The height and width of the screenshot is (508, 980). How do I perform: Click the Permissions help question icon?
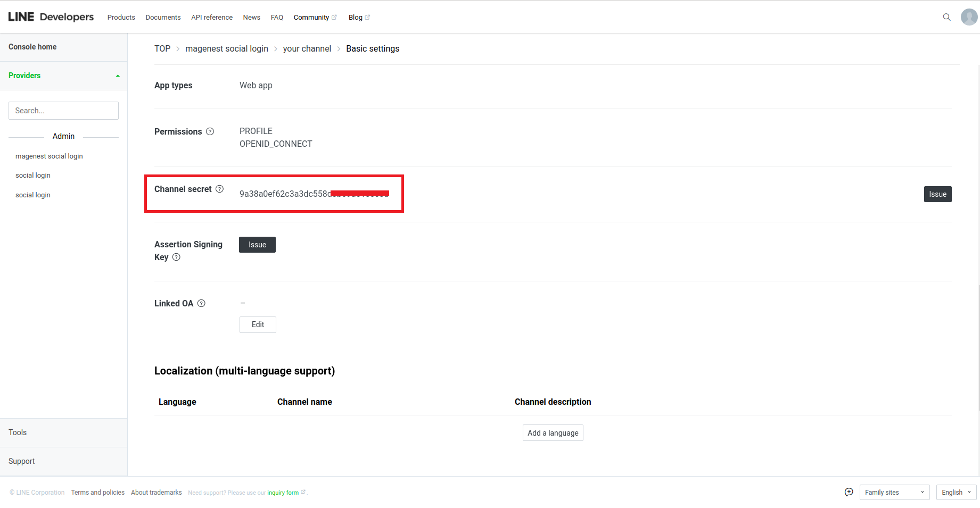pos(210,131)
